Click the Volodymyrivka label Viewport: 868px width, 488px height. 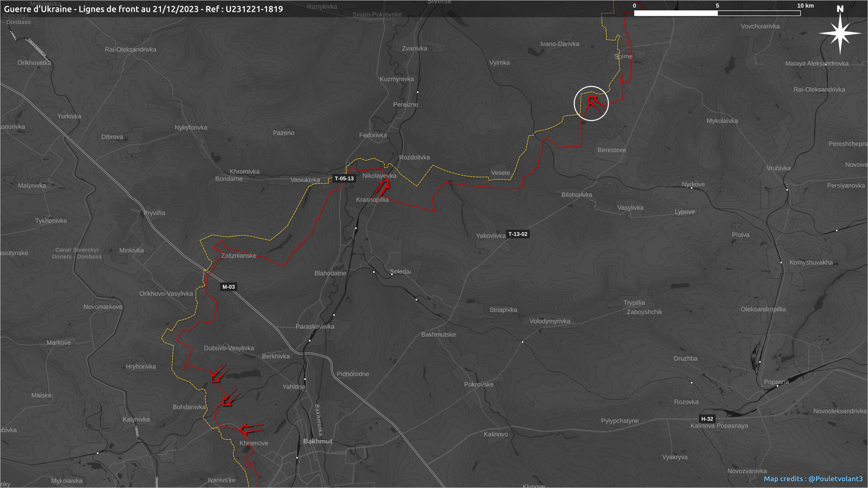coord(550,321)
